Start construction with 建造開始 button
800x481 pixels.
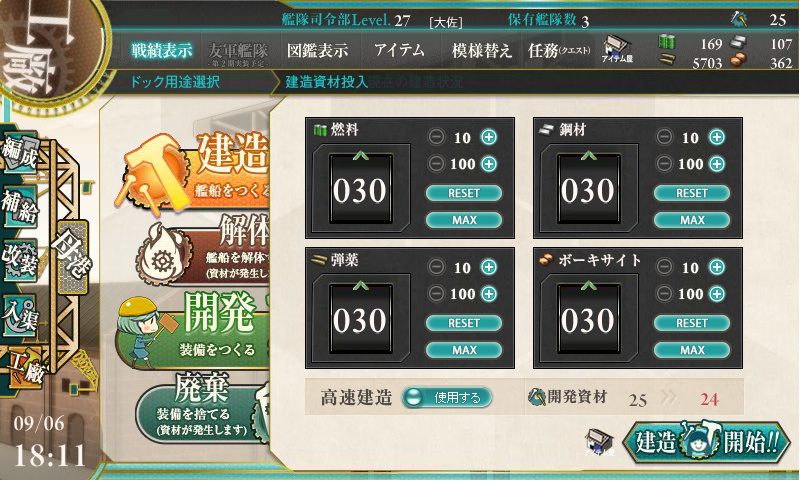pos(707,442)
